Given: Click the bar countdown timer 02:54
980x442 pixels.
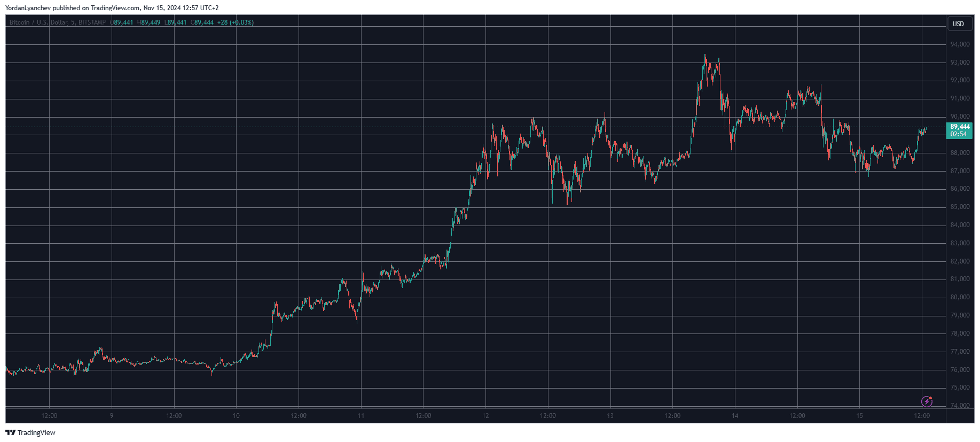Looking at the screenshot, I should pos(958,134).
